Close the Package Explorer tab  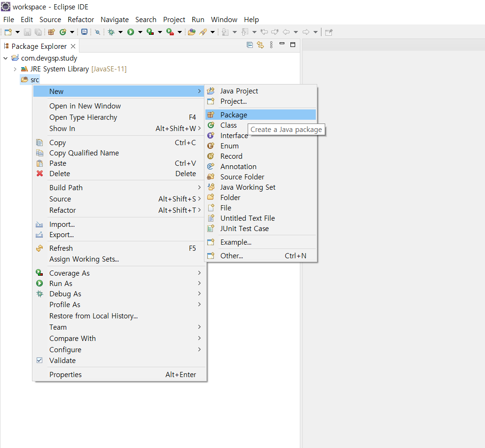click(x=73, y=46)
